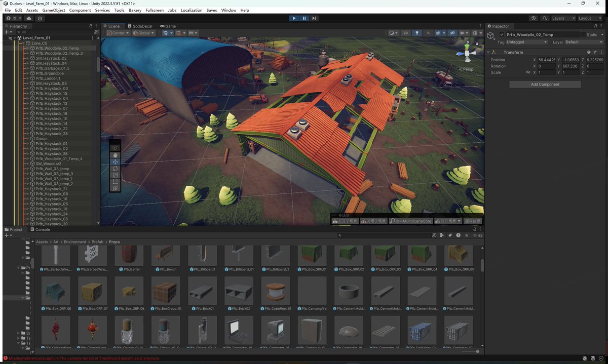608x364 pixels.
Task: Switch to the Game tab
Action: pos(168,26)
